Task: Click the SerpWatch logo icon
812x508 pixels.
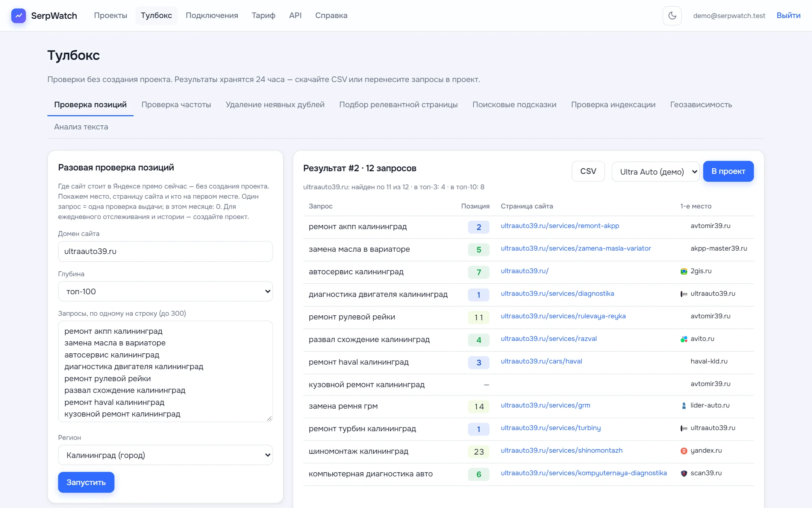Action: (x=18, y=15)
